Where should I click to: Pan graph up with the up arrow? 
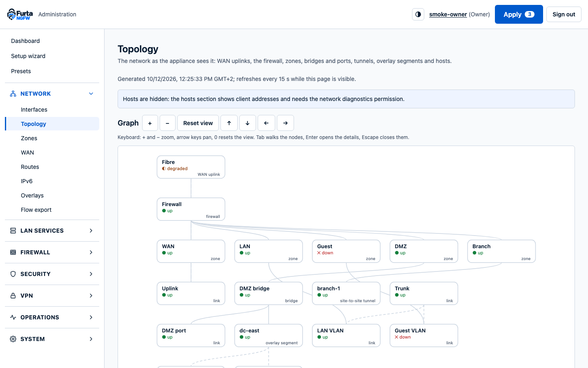pyautogui.click(x=229, y=123)
